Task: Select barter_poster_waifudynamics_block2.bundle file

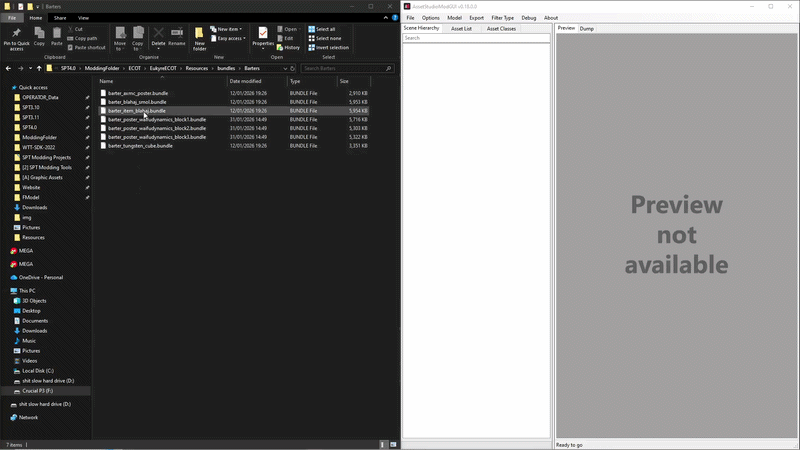Action: pyautogui.click(x=233, y=128)
